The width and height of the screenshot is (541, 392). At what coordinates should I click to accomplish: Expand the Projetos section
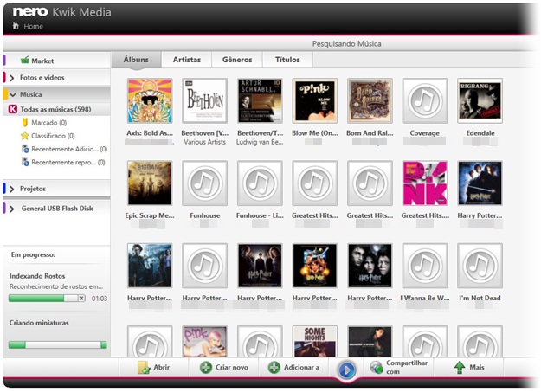pos(12,190)
